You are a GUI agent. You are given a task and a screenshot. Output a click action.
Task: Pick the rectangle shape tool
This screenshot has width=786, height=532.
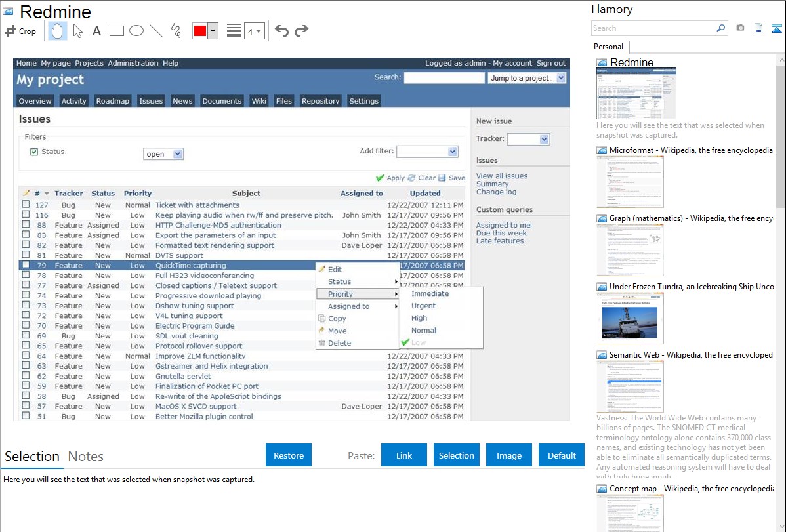[x=116, y=31]
